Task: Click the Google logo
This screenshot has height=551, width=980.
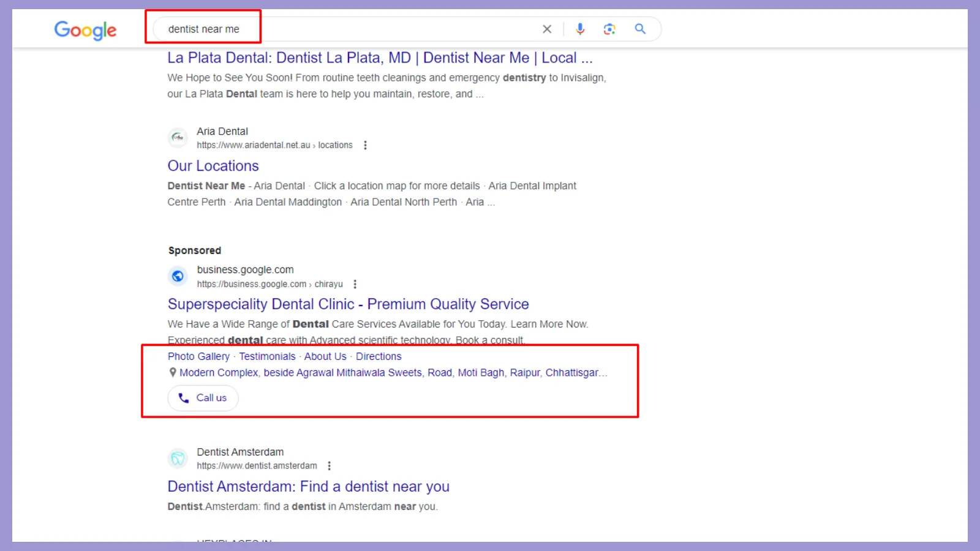Action: [x=85, y=30]
